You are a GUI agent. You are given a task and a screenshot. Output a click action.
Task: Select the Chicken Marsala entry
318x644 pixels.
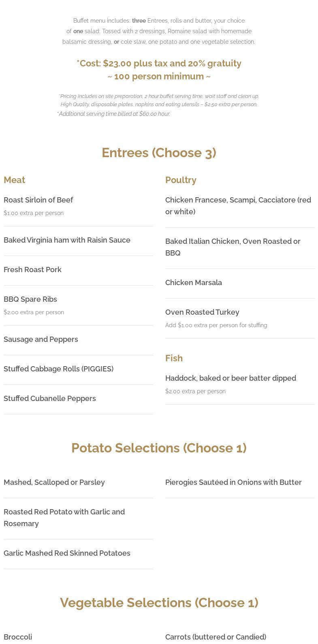click(194, 283)
